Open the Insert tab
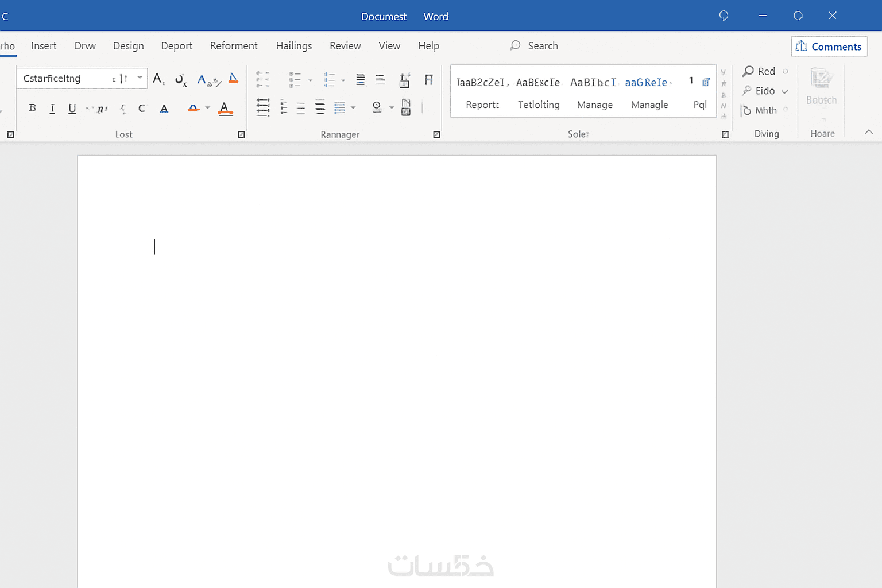 pos(44,46)
